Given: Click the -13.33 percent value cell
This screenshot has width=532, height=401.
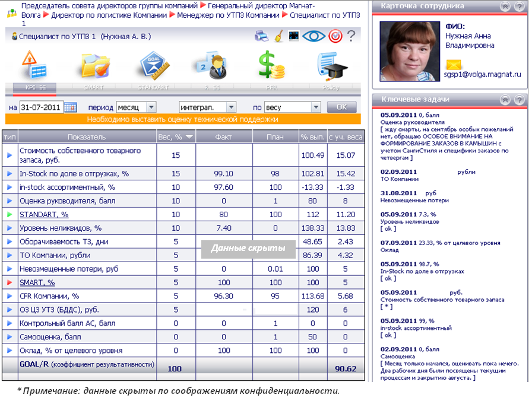Looking at the screenshot, I should (x=312, y=187).
